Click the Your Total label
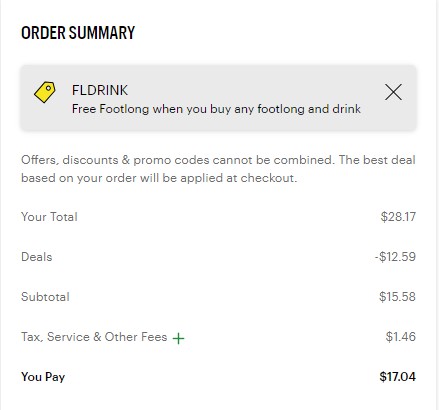Image resolution: width=439 pixels, height=410 pixels. [x=49, y=217]
